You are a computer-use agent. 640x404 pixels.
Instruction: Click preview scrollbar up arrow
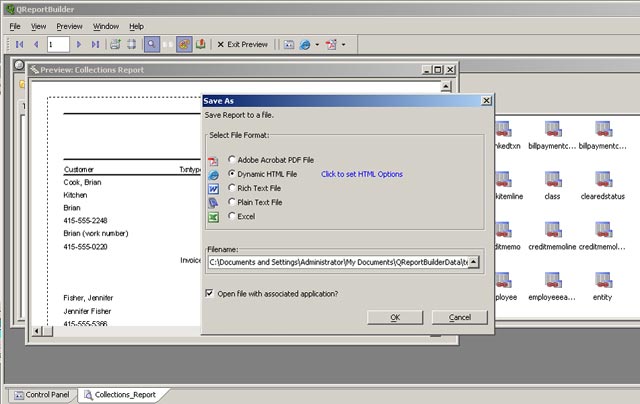tap(446, 86)
